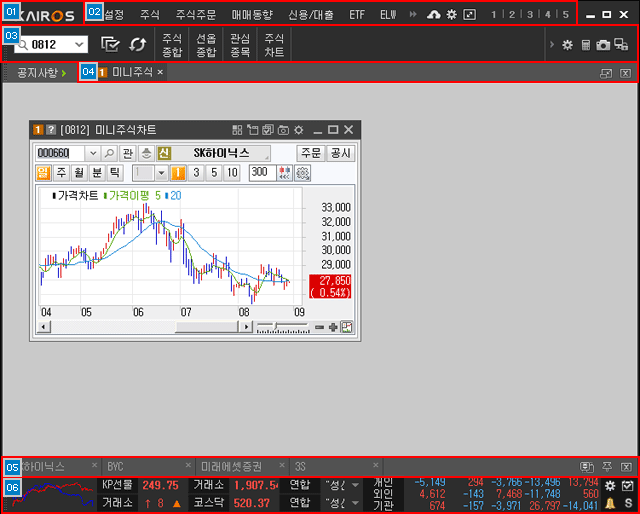640x514 pixels.
Task: Select 주 weekly chart period
Action: tap(61, 173)
